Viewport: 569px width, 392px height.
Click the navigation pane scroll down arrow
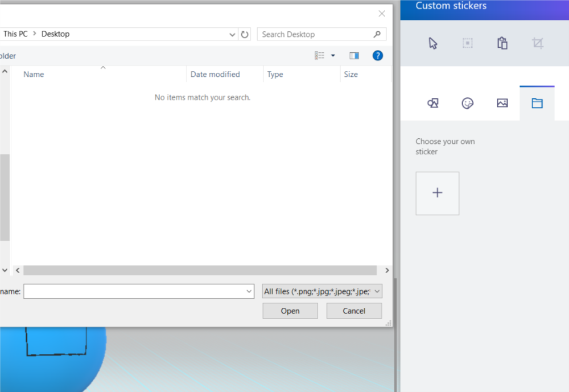point(5,270)
